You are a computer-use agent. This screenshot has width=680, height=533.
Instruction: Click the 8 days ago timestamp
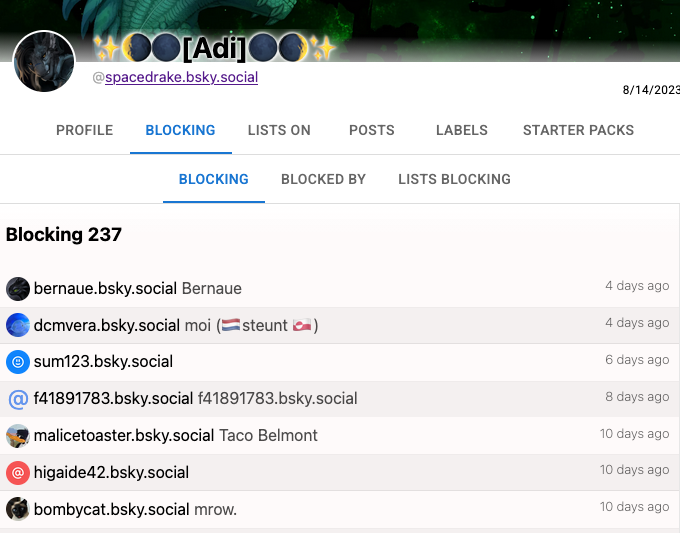point(637,396)
